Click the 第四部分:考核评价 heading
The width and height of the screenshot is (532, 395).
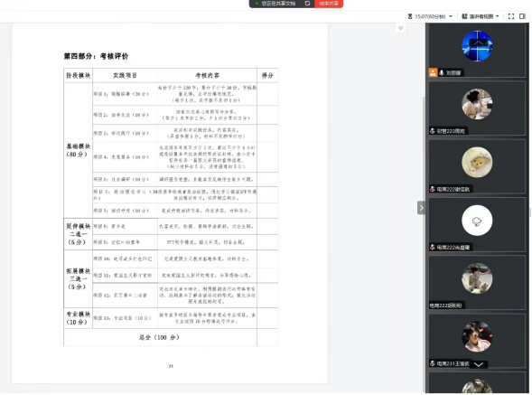point(96,56)
